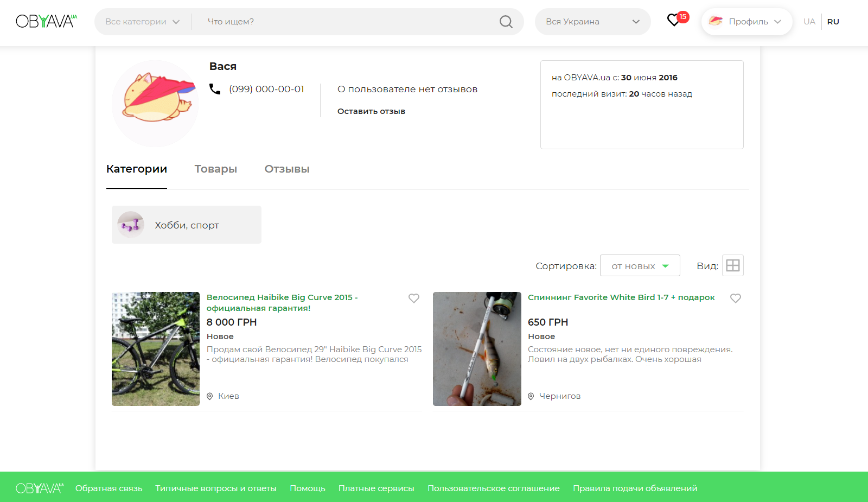Open the 'Вся Украина' region dropdown
Image resolution: width=868 pixels, height=502 pixels.
click(592, 22)
